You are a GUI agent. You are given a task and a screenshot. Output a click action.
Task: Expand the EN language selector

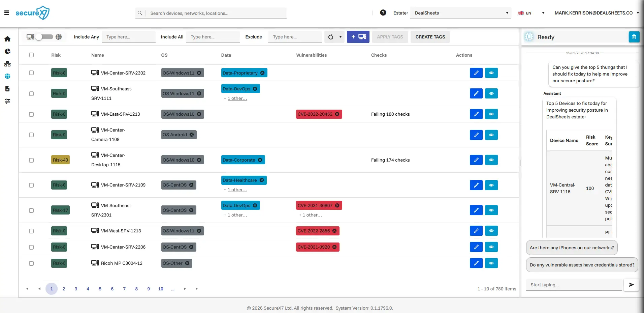pos(531,13)
